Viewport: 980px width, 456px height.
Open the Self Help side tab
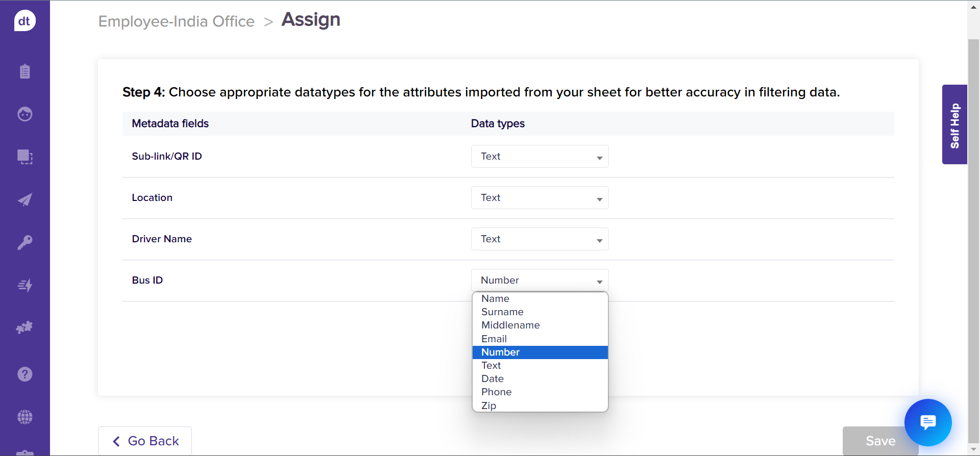(954, 125)
